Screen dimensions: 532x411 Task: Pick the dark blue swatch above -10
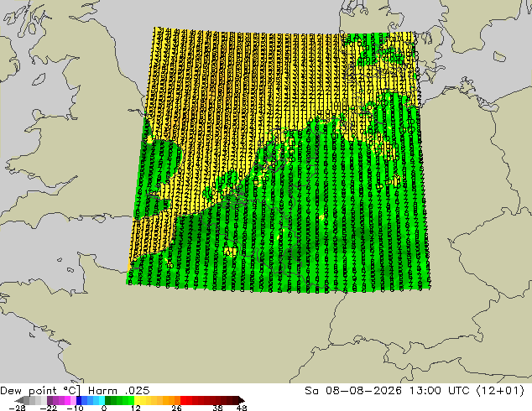tap(79, 400)
